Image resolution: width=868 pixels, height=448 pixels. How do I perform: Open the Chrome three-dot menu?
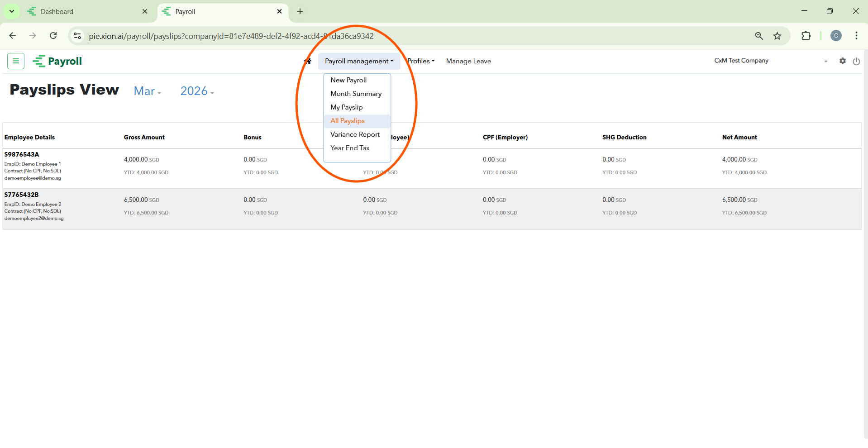pyautogui.click(x=856, y=36)
